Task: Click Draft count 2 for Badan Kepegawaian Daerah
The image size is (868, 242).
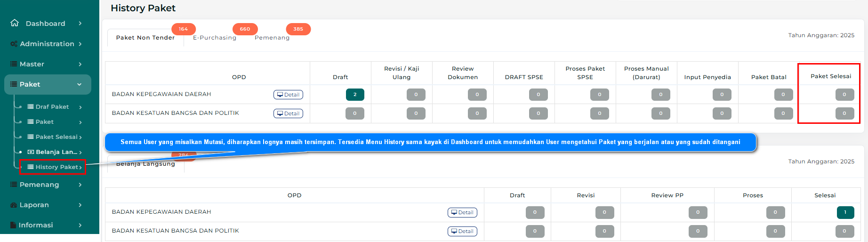Action: click(355, 95)
